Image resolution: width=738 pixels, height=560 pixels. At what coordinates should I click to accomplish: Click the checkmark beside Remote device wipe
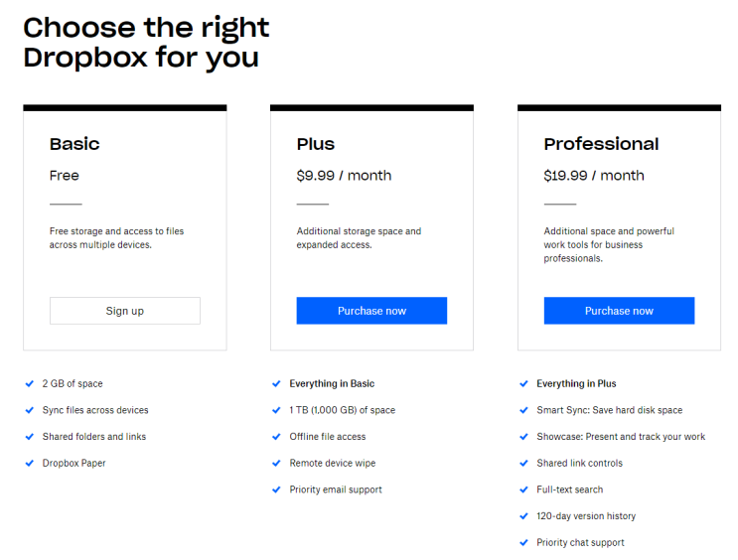coord(277,463)
